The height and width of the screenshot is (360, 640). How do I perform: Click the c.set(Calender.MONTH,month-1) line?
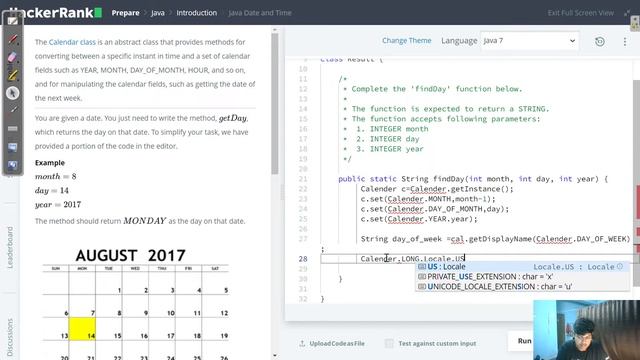pos(428,199)
